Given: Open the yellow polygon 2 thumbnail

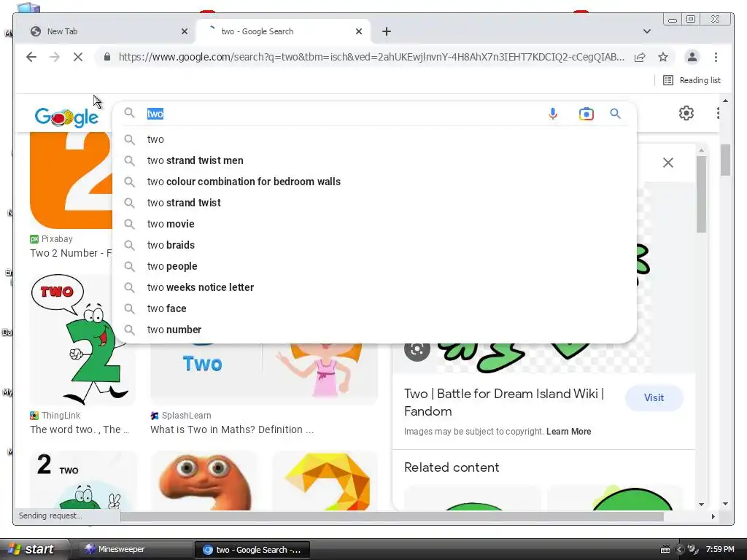Looking at the screenshot, I should [x=325, y=481].
